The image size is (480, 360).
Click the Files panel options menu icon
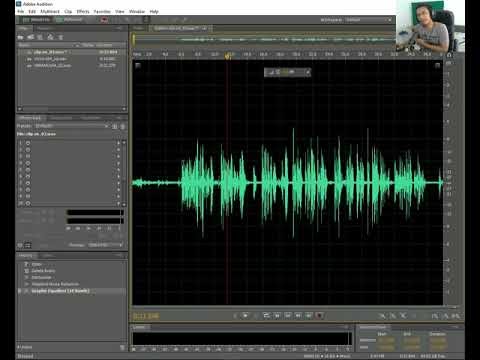point(120,29)
